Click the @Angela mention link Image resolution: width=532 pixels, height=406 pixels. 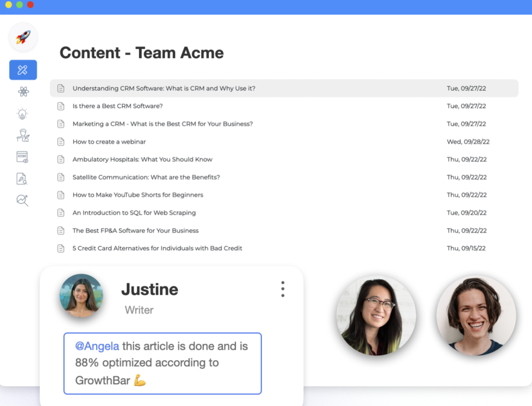pos(97,346)
